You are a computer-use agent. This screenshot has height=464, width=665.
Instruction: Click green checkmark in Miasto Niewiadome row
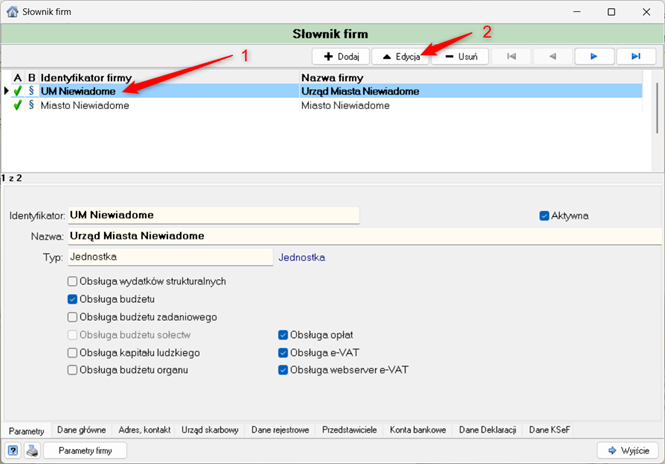point(18,105)
